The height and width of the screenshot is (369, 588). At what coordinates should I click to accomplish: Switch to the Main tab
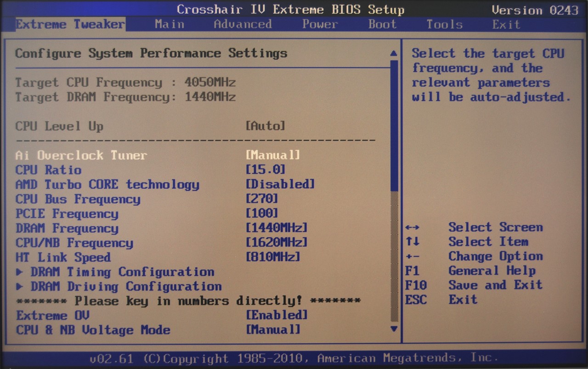point(170,24)
